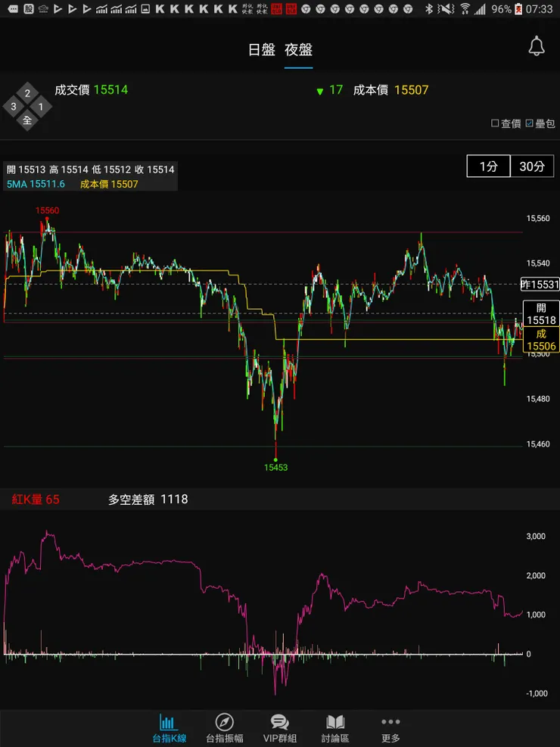Tap the notification bell icon

[537, 45]
